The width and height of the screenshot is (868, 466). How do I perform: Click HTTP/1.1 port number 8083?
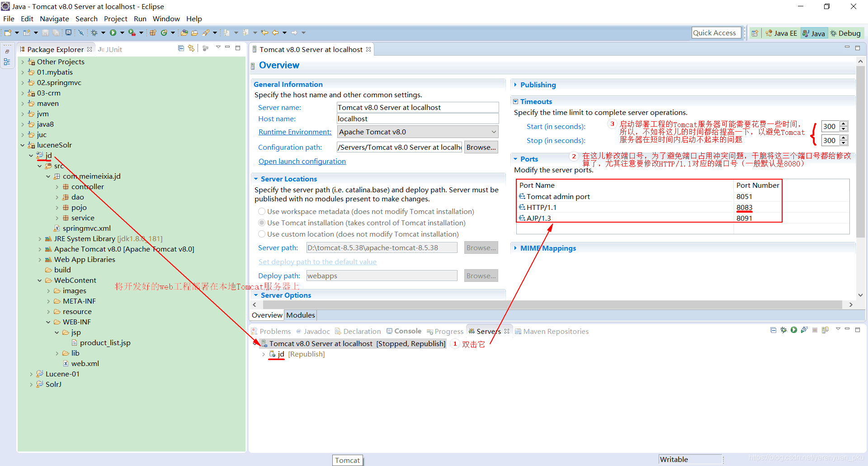744,207
